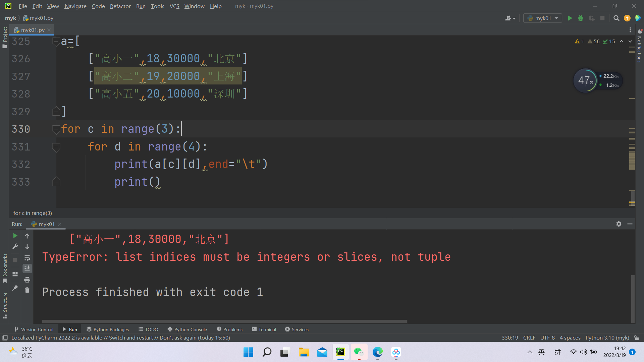This screenshot has height=362, width=644.
Task: Jump up the stack trace arrow
Action: 27,236
